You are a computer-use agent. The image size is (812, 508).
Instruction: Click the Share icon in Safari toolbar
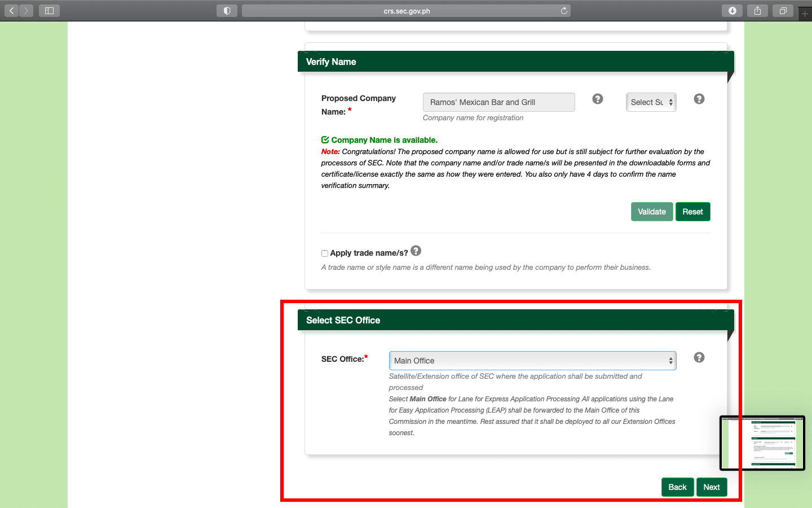click(757, 11)
